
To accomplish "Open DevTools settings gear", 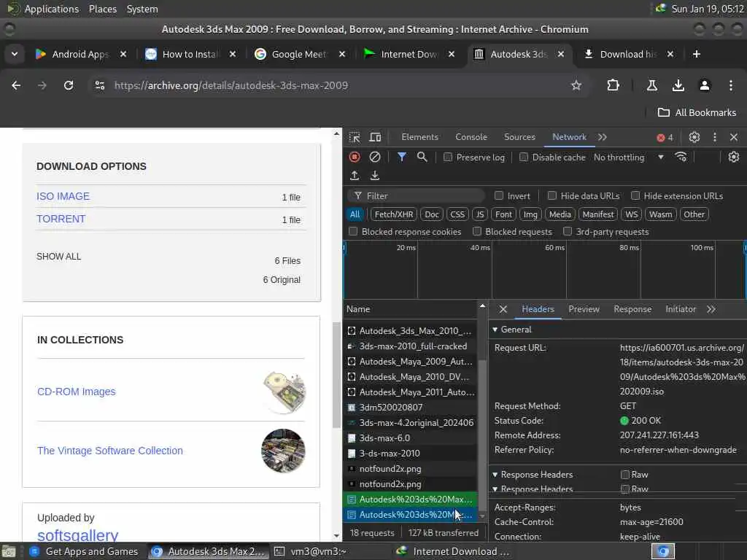I will [x=694, y=137].
